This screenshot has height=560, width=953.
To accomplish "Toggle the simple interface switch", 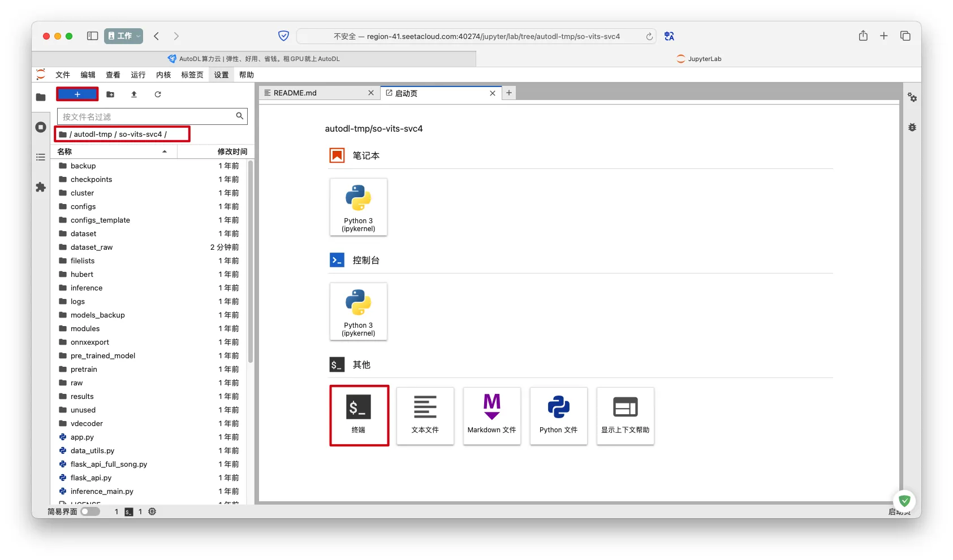I will pyautogui.click(x=90, y=511).
